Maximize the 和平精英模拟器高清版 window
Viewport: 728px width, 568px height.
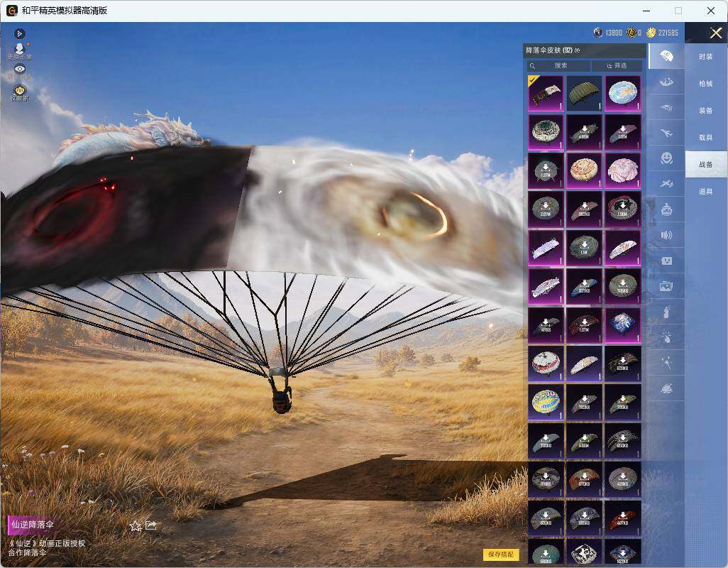pyautogui.click(x=678, y=11)
